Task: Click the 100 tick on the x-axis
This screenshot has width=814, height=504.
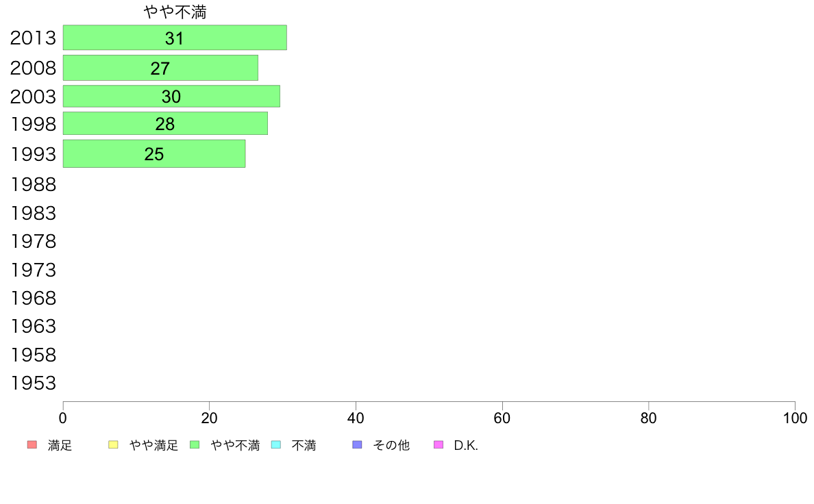Action: 795,418
